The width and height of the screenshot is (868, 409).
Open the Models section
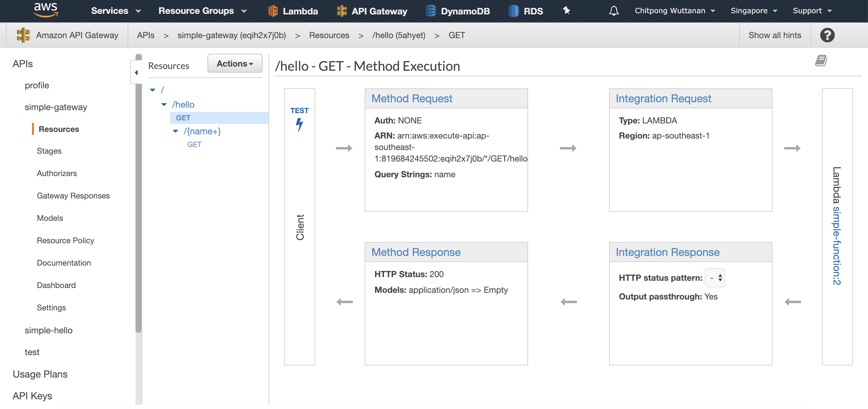click(x=50, y=218)
